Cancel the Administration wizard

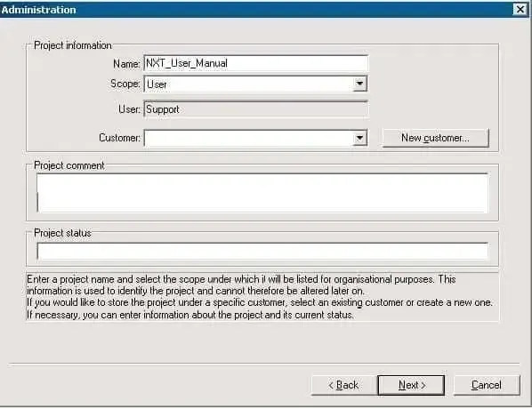[487, 385]
